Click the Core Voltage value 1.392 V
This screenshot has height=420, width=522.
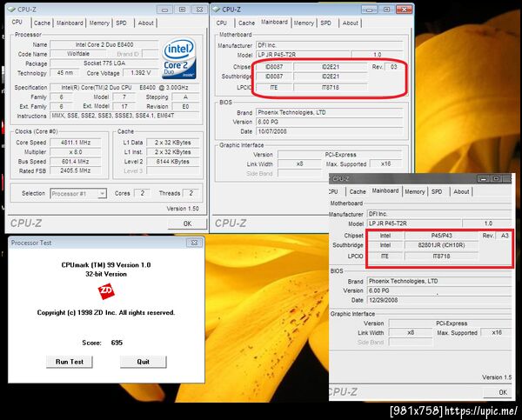(141, 73)
